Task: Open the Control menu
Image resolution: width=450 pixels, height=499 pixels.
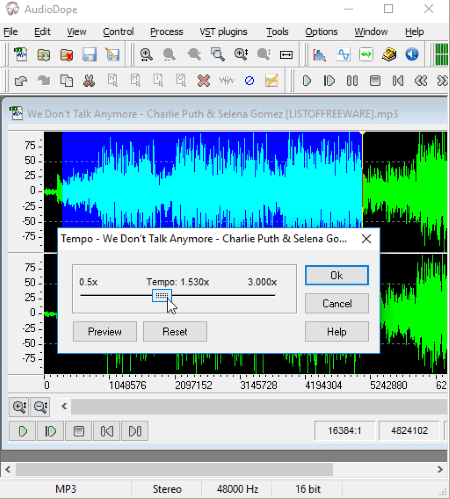Action: (x=118, y=32)
